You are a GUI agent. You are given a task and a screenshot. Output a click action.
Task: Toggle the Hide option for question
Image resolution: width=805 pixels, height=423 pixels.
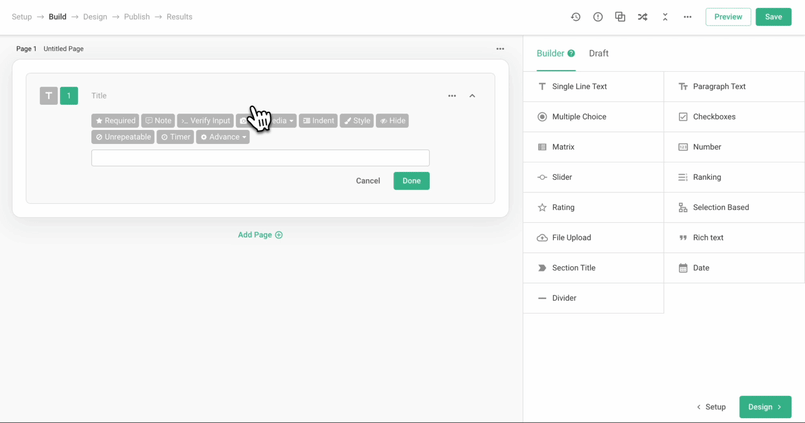click(392, 121)
